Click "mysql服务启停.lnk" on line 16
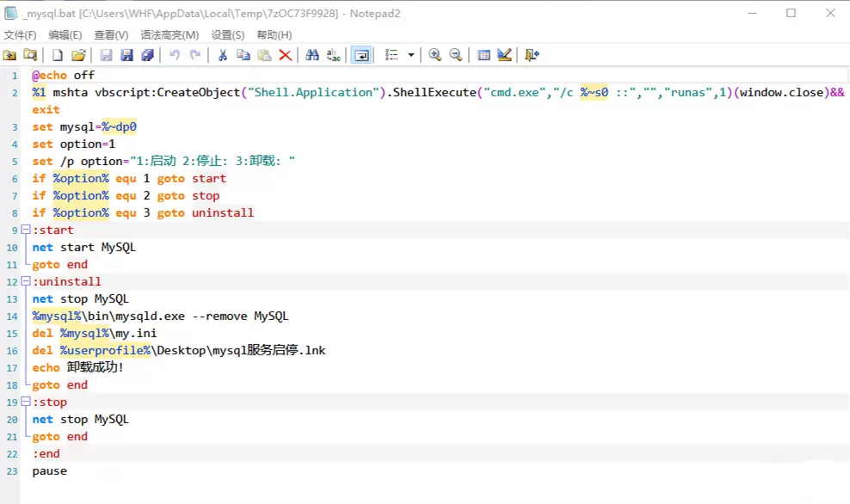Image resolution: width=850 pixels, height=504 pixels. click(269, 350)
